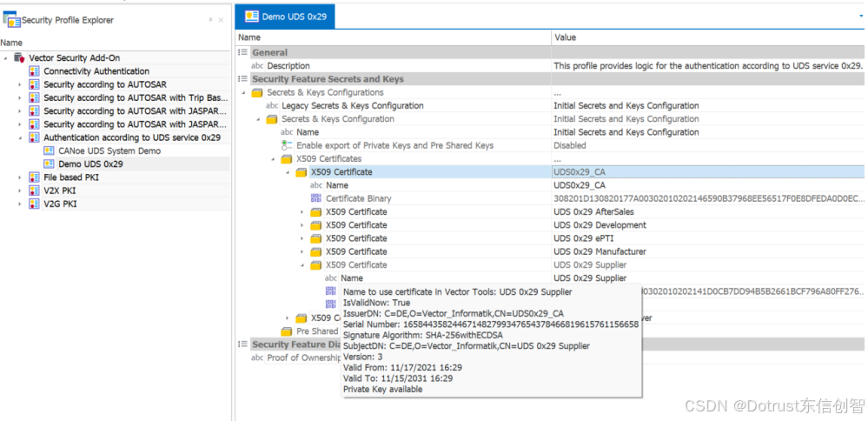Click the folder icon of UDS 0x29 Supplier
Image resolution: width=868 pixels, height=421 pixels.
coord(316,265)
